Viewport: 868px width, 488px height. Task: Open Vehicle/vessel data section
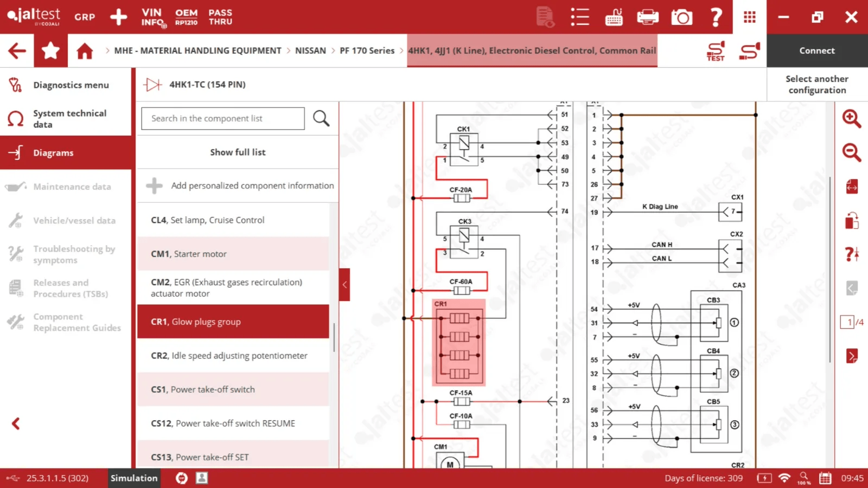tap(66, 221)
